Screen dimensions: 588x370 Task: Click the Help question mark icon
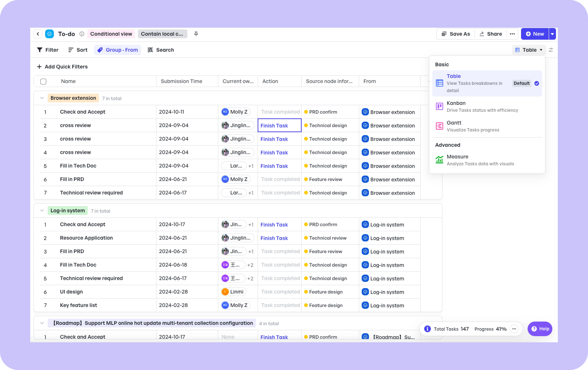pyautogui.click(x=534, y=329)
